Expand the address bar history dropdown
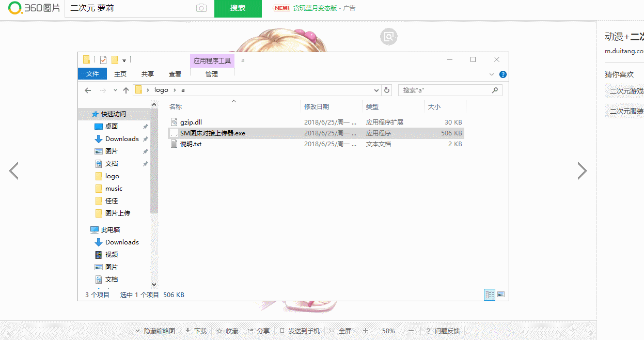This screenshot has height=340, width=644. point(376,90)
